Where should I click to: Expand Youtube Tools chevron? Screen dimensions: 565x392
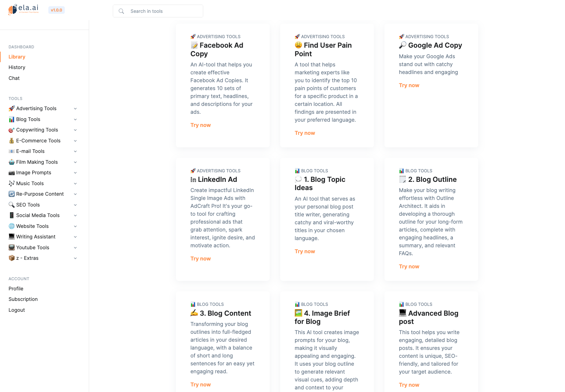(75, 248)
